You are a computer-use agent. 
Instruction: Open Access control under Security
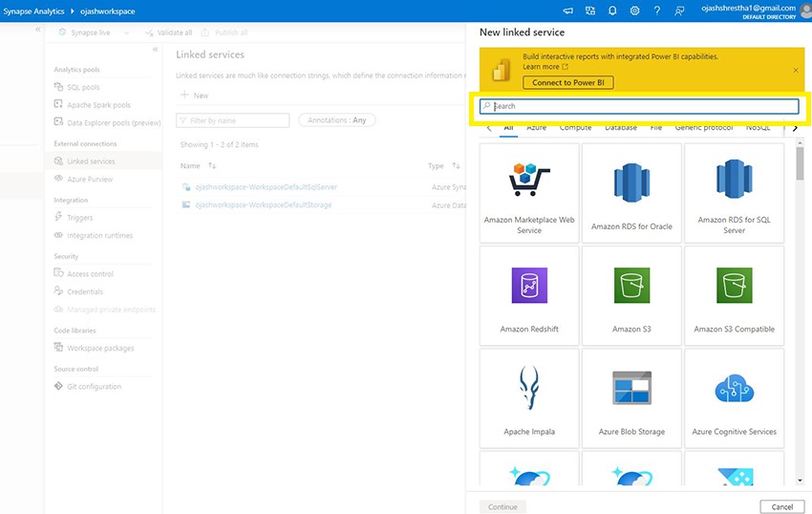(84, 273)
